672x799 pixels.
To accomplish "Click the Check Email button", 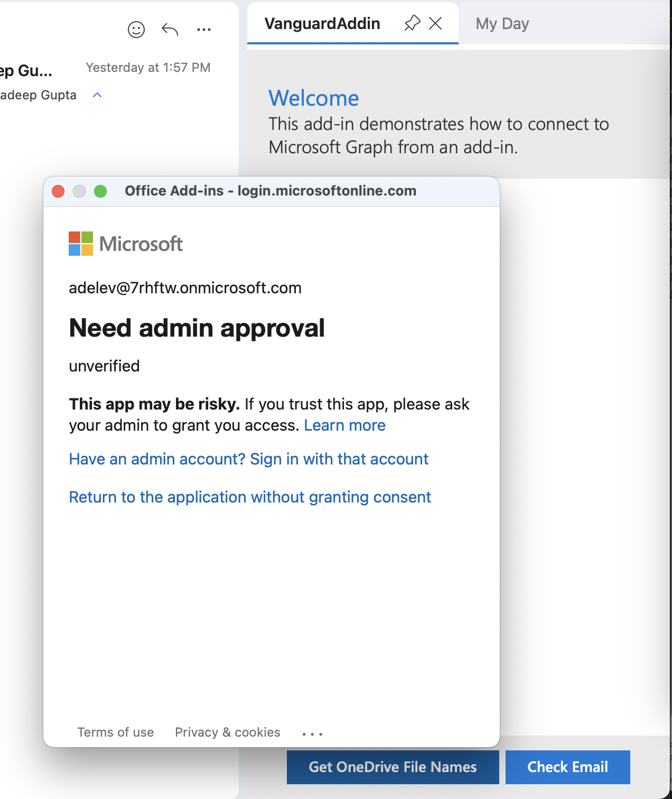I will (x=567, y=767).
